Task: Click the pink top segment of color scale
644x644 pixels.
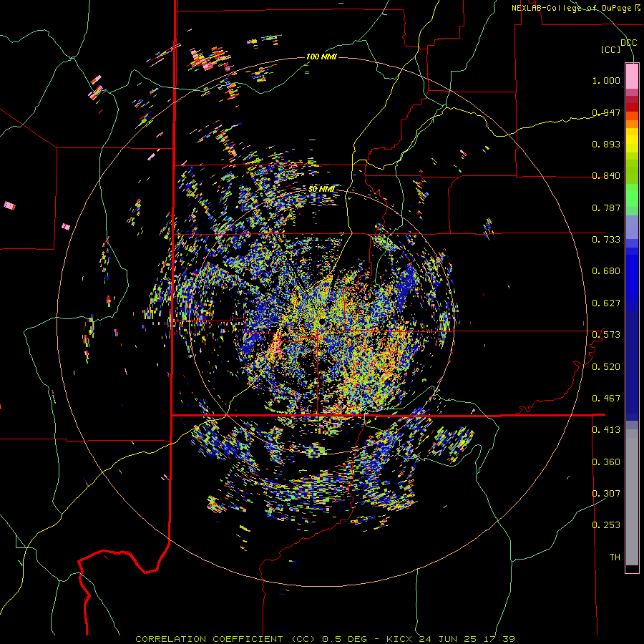Action: click(632, 77)
